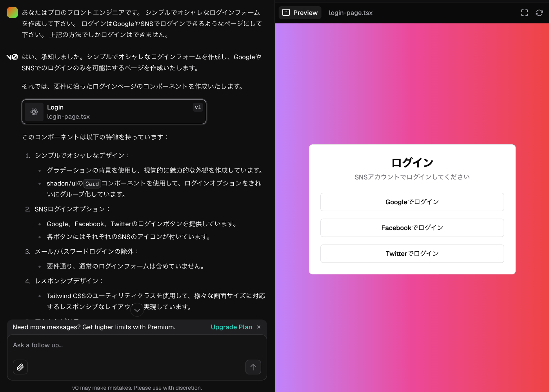Click the SNSログインオプション list item

click(x=73, y=209)
